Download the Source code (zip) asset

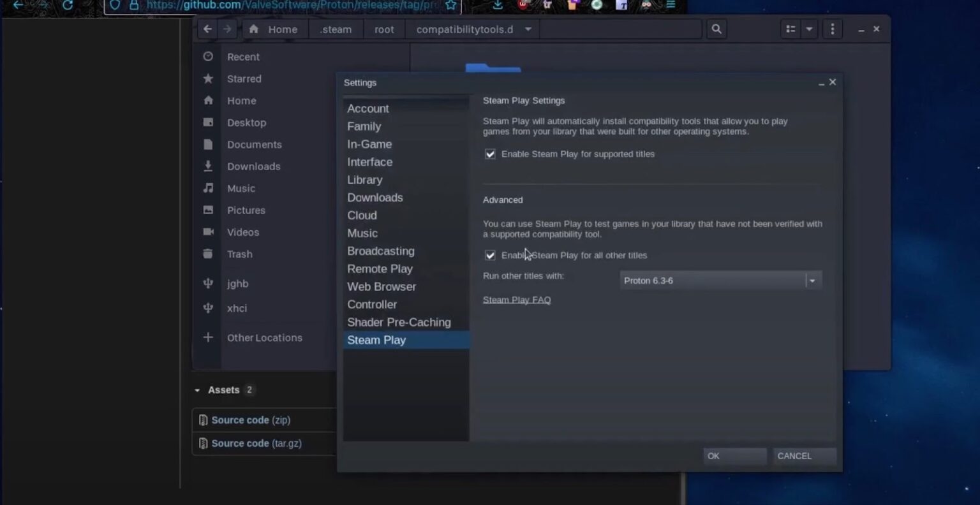(251, 420)
